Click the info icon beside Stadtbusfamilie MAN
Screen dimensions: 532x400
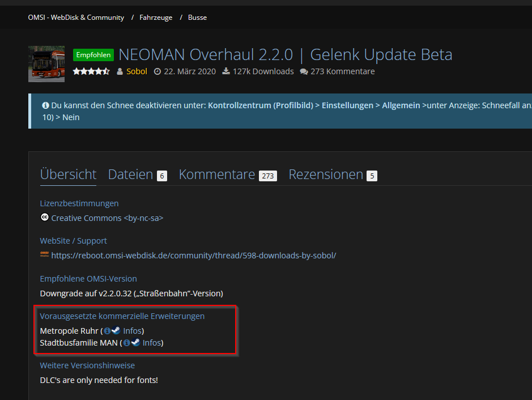click(126, 343)
